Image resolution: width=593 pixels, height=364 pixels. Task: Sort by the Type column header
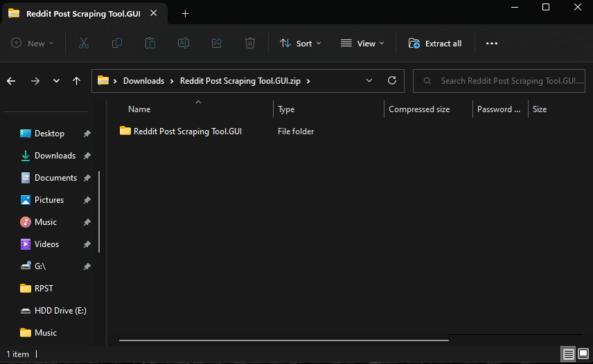(x=286, y=109)
